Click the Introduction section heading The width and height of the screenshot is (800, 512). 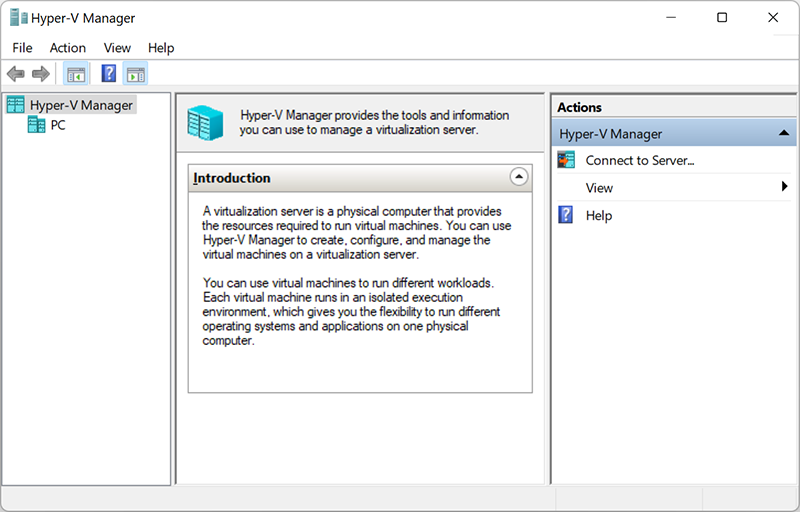[x=232, y=178]
